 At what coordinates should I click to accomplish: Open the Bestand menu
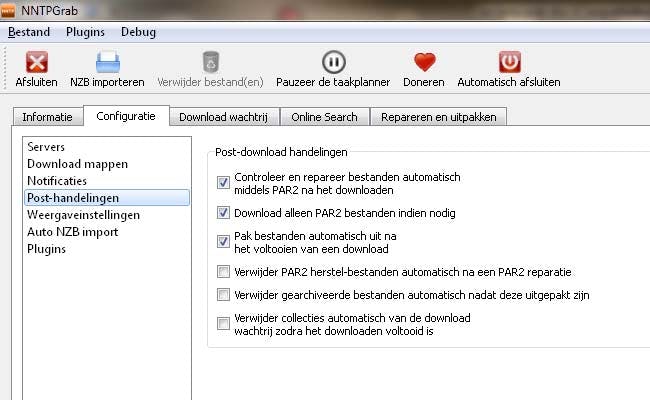tap(29, 32)
